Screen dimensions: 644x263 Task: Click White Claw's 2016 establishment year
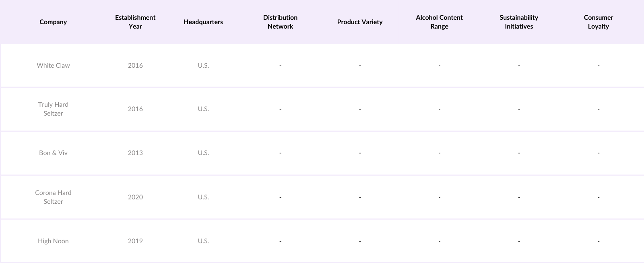pyautogui.click(x=135, y=65)
